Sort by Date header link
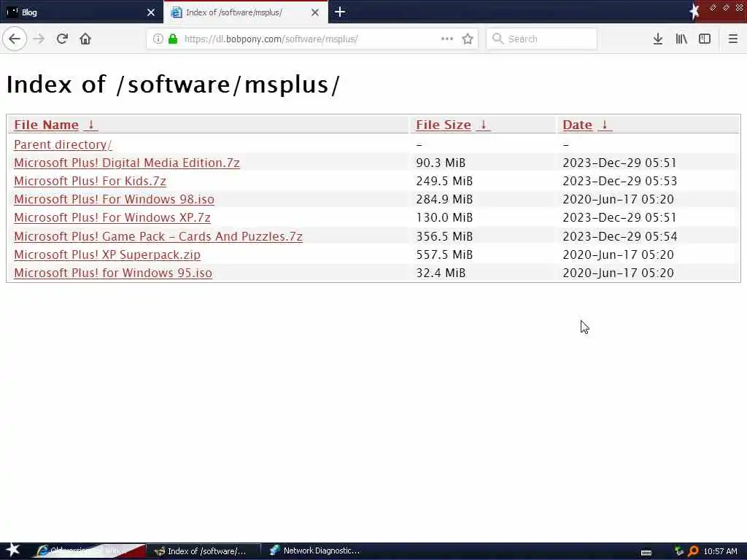 point(578,125)
